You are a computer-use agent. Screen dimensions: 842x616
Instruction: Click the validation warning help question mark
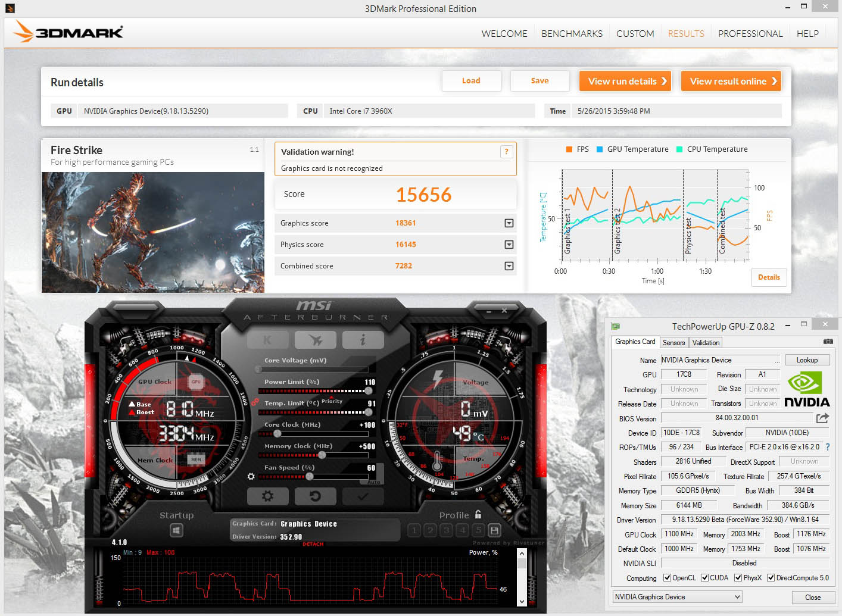(506, 152)
